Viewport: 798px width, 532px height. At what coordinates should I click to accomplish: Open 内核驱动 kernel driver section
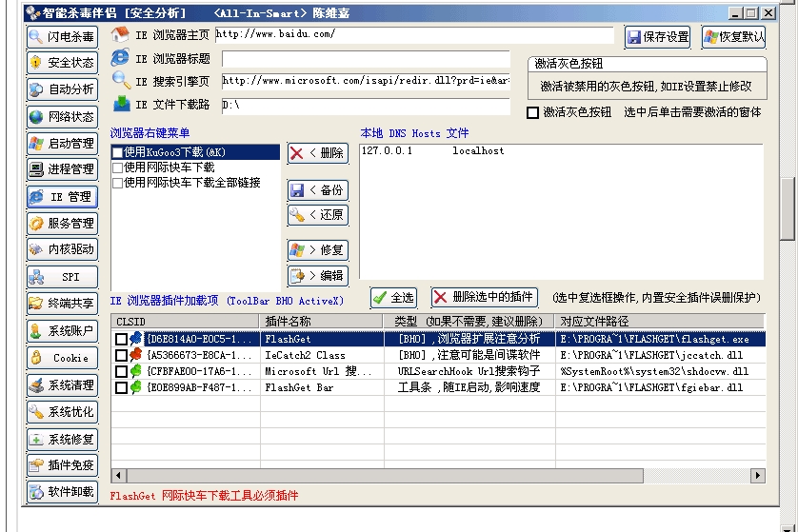click(x=62, y=249)
